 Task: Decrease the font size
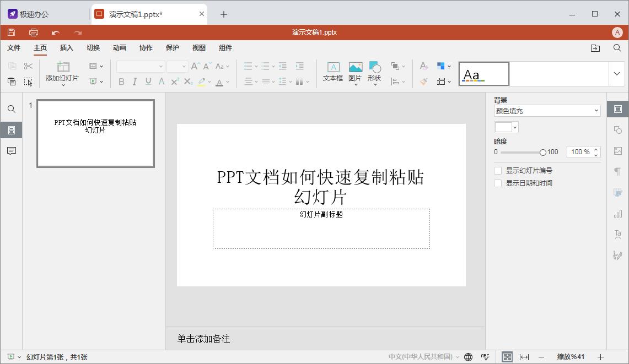click(207, 66)
